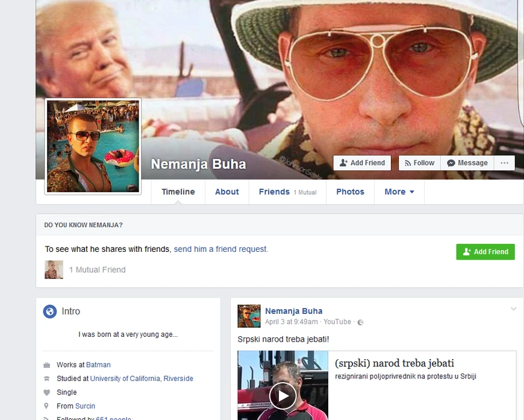Open the mutual friend's avatar thumbnail
The height and width of the screenshot is (420, 524).
[x=54, y=269]
